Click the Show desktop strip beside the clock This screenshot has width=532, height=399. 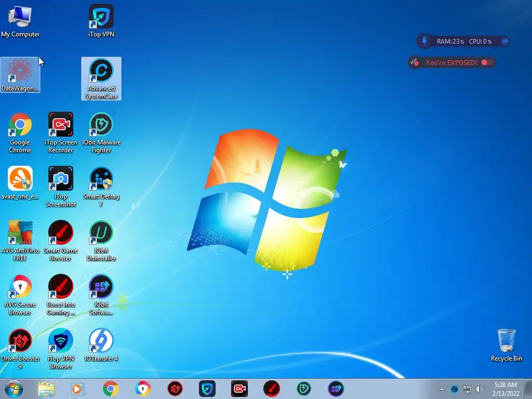[x=528, y=389]
